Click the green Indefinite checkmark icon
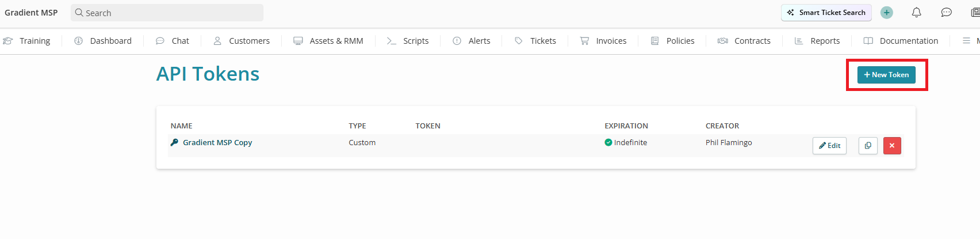 coord(608,142)
